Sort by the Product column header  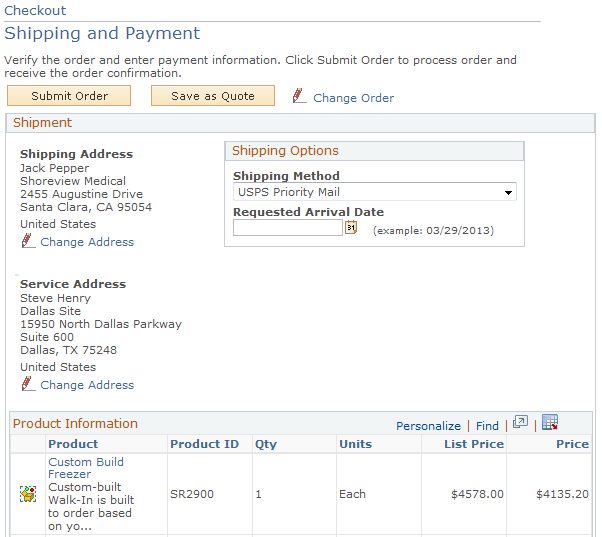(73, 444)
